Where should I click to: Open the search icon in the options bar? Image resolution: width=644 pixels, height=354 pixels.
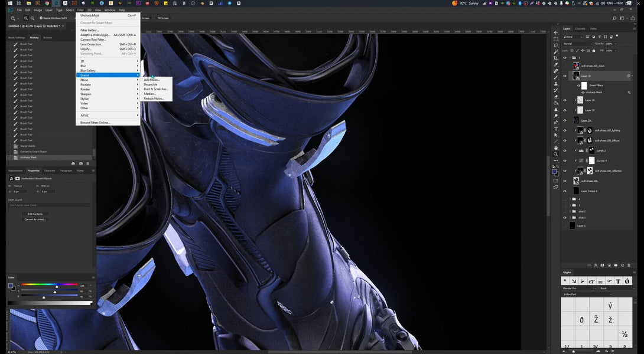tap(614, 18)
